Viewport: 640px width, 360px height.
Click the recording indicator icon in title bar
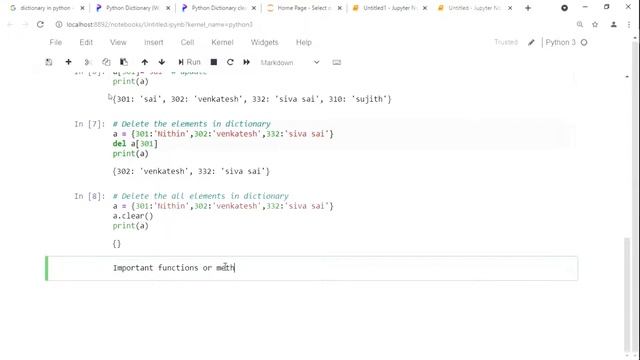[x=564, y=8]
